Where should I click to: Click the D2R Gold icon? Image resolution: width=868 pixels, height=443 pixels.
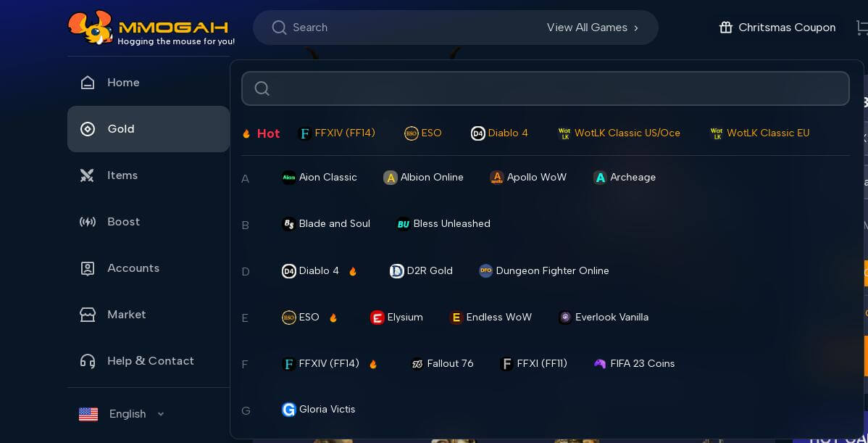pyautogui.click(x=396, y=271)
